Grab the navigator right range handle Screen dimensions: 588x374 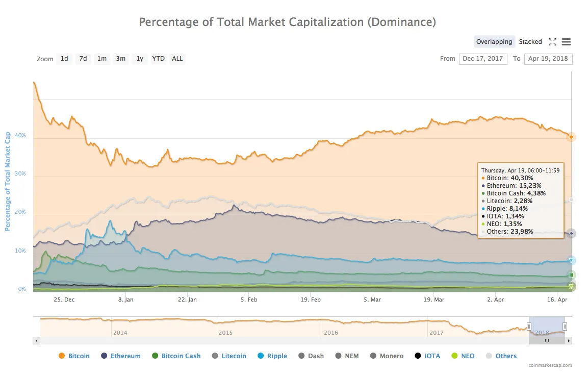pyautogui.click(x=565, y=327)
